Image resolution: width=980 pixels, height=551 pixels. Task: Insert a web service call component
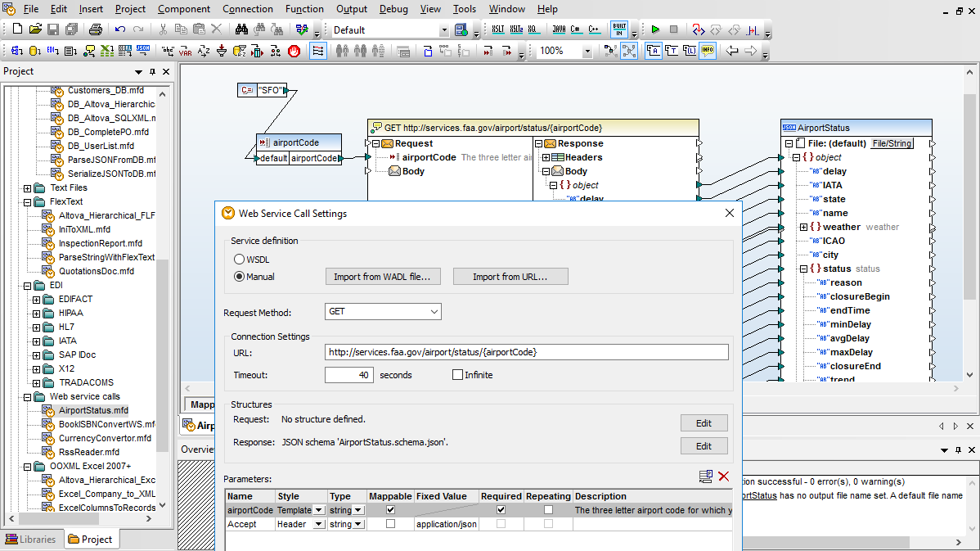point(89,52)
